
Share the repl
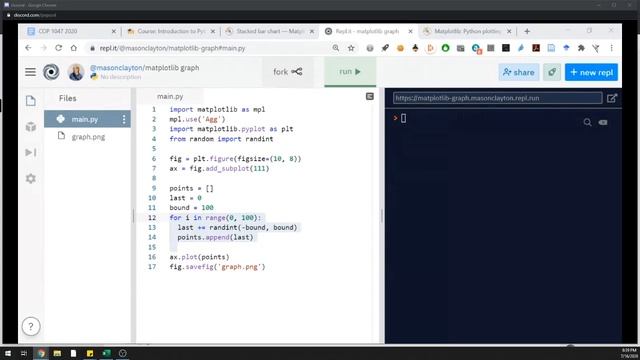point(519,72)
